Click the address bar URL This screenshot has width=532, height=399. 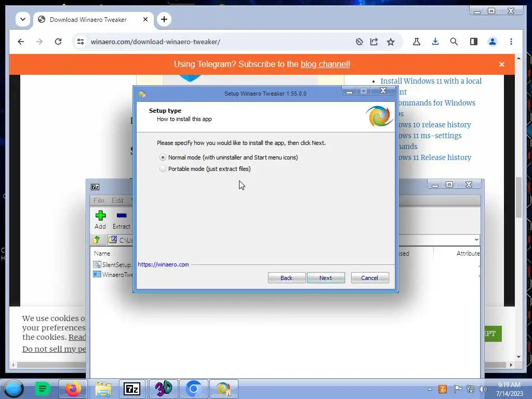pyautogui.click(x=155, y=42)
